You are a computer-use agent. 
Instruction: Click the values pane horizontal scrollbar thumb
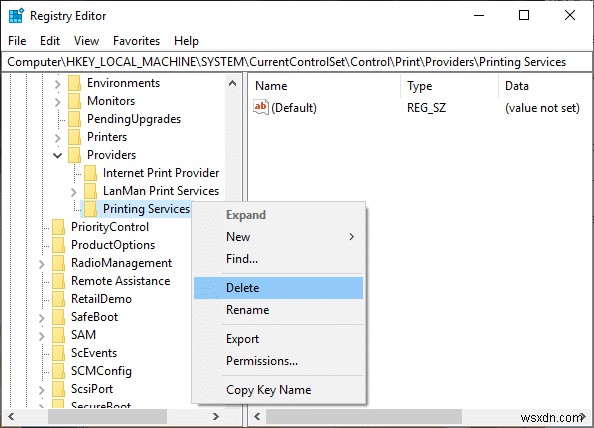click(x=364, y=417)
